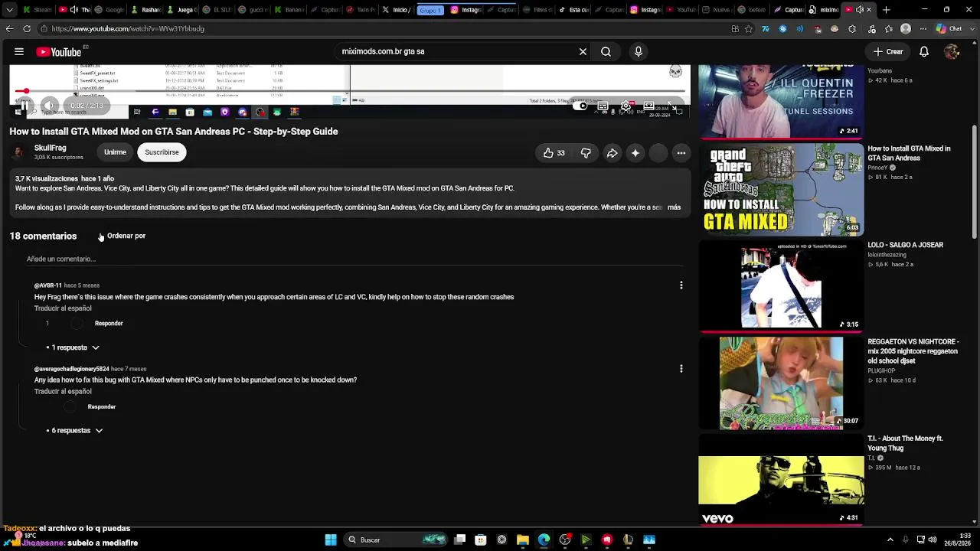Viewport: 980px width, 551px height.
Task: Switch to the 'Twin Pe' browser tab
Action: 361,10
